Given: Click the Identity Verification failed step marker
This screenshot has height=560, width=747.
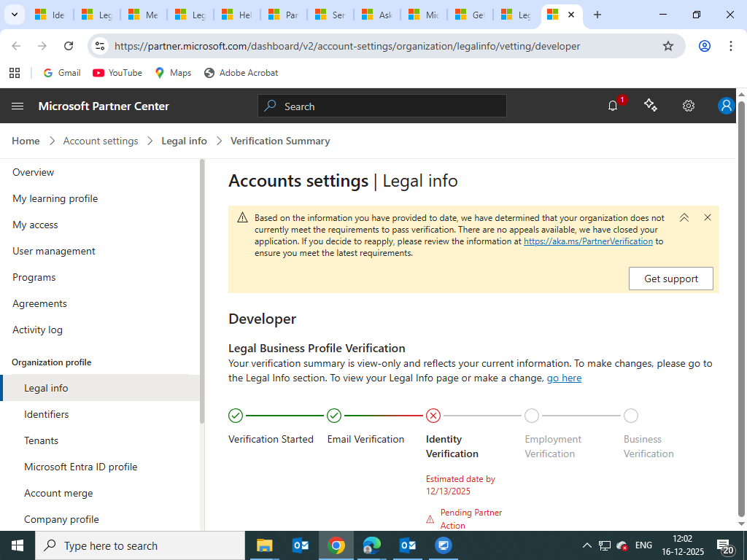Looking at the screenshot, I should [433, 416].
